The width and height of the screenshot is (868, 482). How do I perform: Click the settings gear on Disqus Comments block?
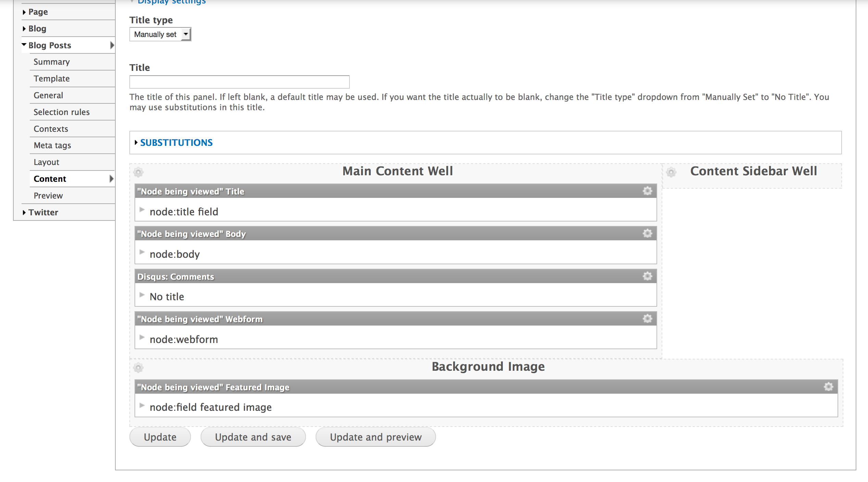[x=647, y=276]
